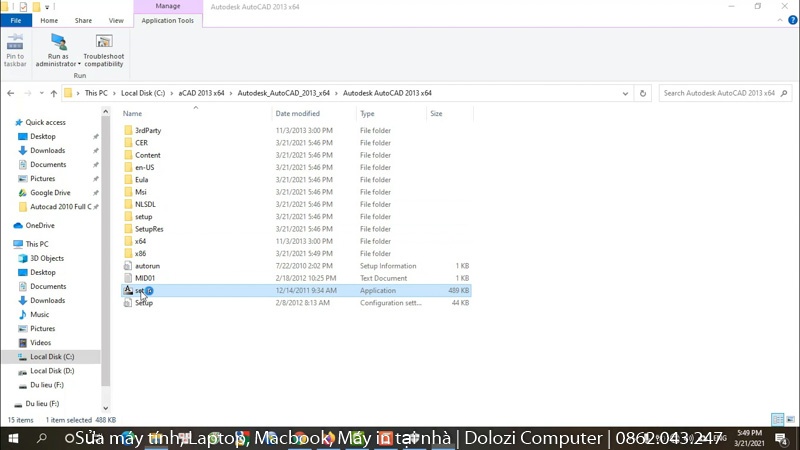Select the MID01 text document
The height and width of the screenshot is (450, 800).
(145, 278)
